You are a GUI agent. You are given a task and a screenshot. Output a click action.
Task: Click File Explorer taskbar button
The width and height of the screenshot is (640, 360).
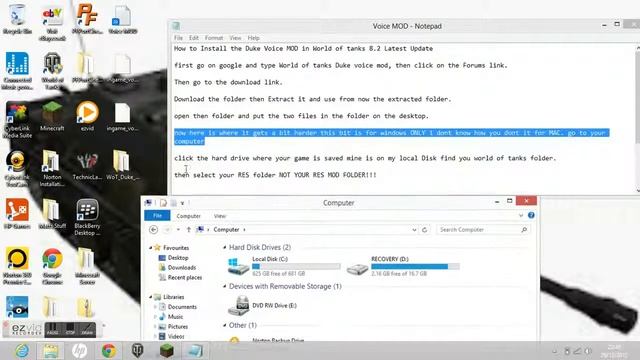tap(51, 351)
